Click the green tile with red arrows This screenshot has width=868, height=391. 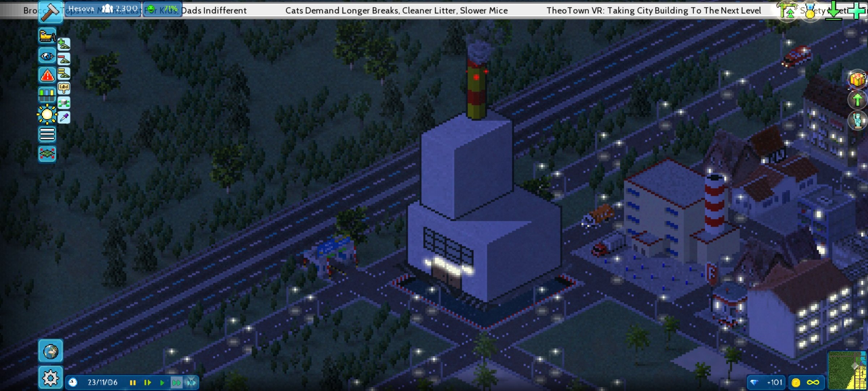pos(47,154)
